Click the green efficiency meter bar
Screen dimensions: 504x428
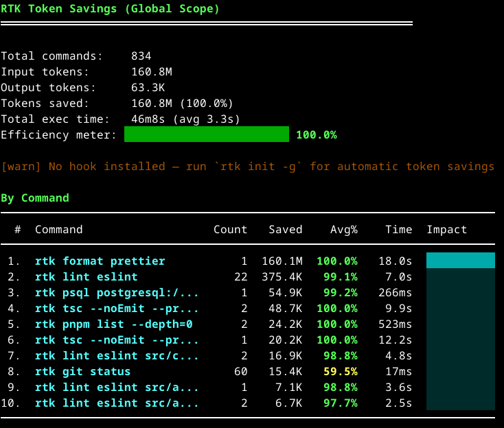tap(207, 134)
